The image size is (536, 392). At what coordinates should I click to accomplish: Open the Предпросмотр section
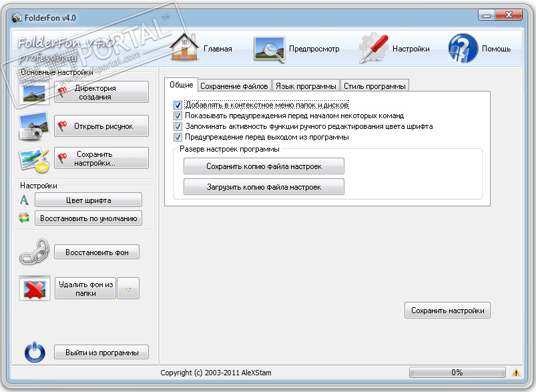(x=314, y=49)
